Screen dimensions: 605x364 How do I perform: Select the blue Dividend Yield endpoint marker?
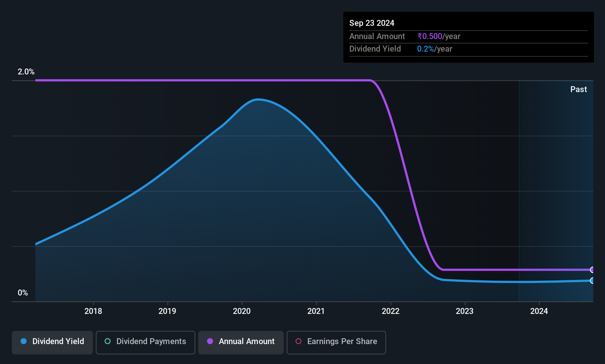(x=592, y=281)
